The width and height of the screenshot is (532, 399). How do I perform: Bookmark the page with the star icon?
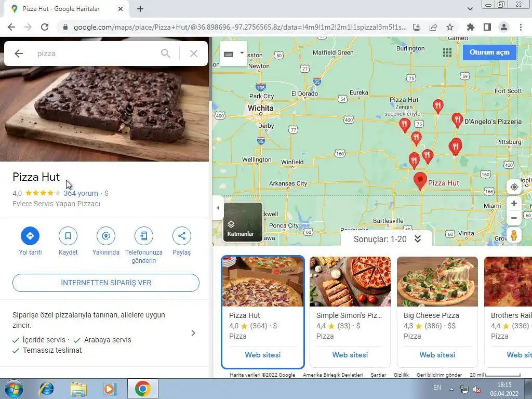[450, 27]
